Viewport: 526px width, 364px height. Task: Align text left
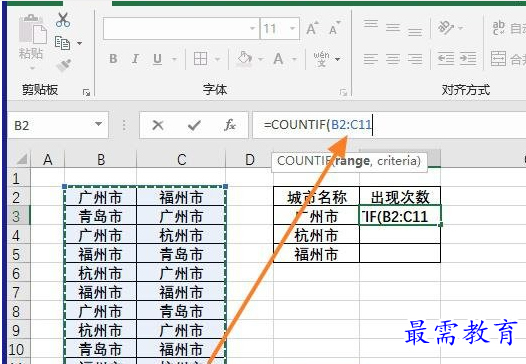point(371,59)
